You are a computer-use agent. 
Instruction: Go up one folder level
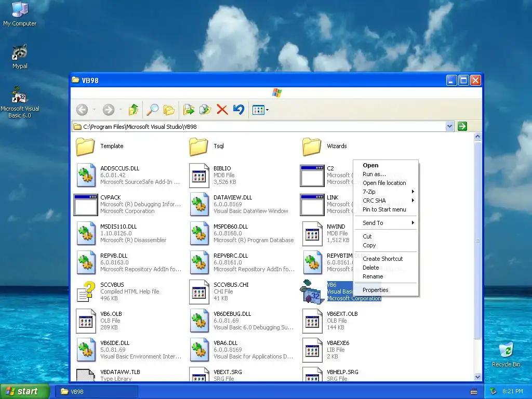coord(134,110)
